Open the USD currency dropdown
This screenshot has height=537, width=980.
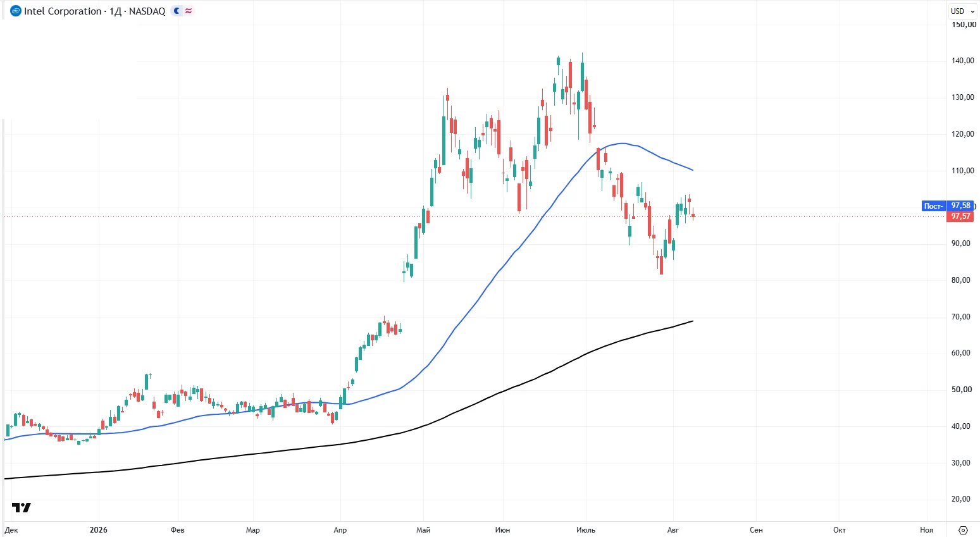tap(962, 11)
